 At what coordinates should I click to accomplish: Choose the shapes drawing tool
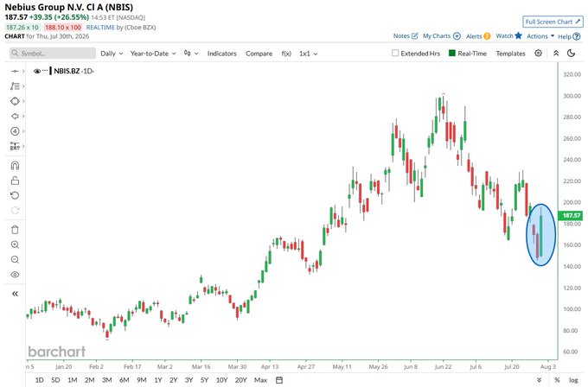pos(15,101)
